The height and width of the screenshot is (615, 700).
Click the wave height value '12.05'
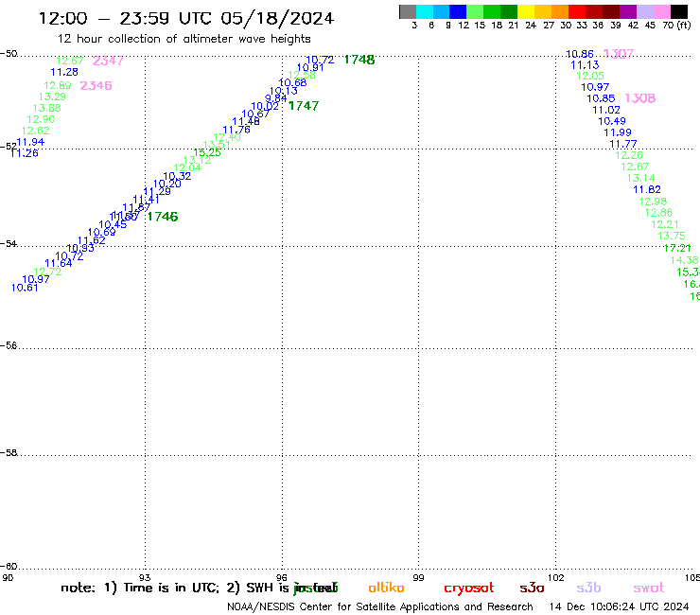(590, 76)
